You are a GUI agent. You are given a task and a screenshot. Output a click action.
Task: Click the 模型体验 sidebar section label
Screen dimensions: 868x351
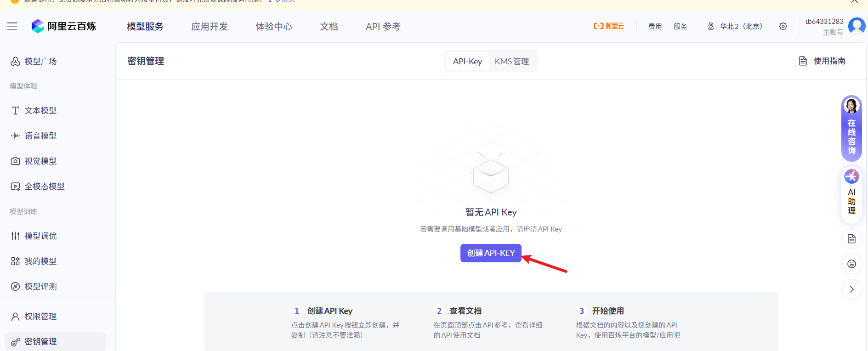pyautogui.click(x=23, y=86)
